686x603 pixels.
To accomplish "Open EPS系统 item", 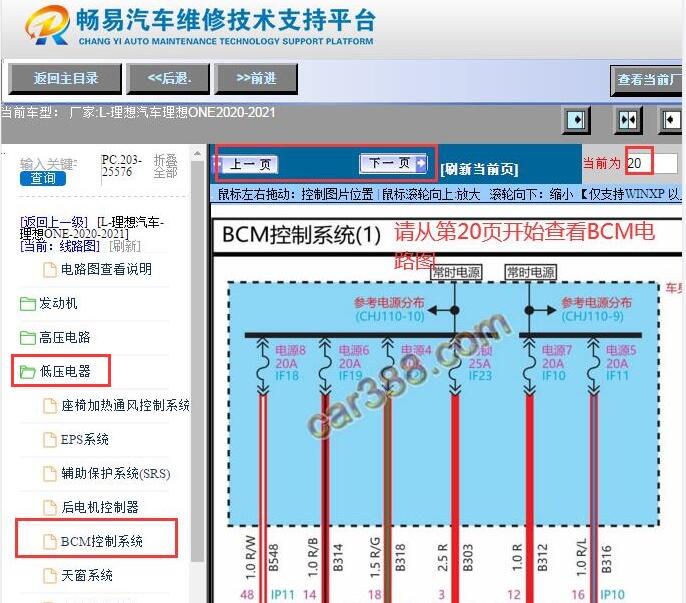I will (x=84, y=439).
